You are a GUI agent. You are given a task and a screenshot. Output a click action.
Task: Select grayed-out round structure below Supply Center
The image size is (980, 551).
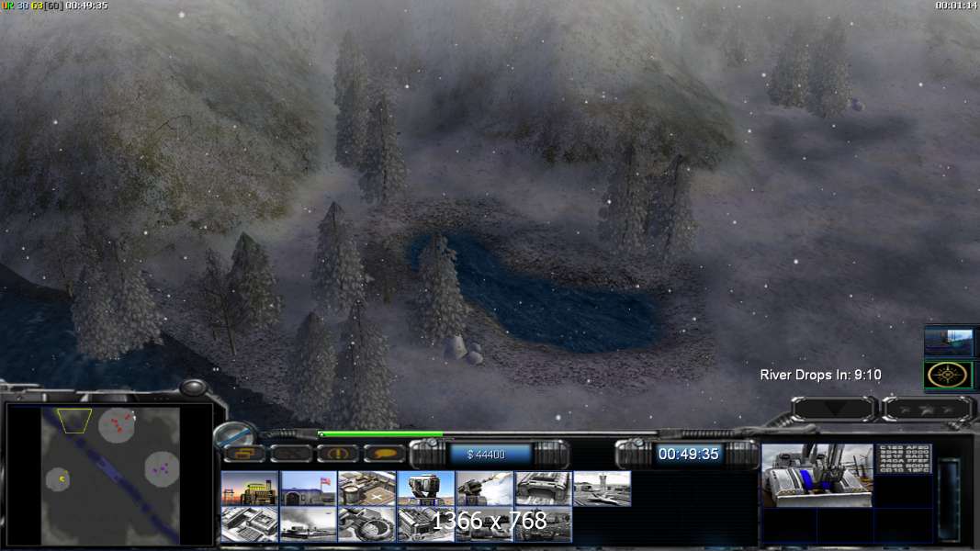click(x=366, y=524)
